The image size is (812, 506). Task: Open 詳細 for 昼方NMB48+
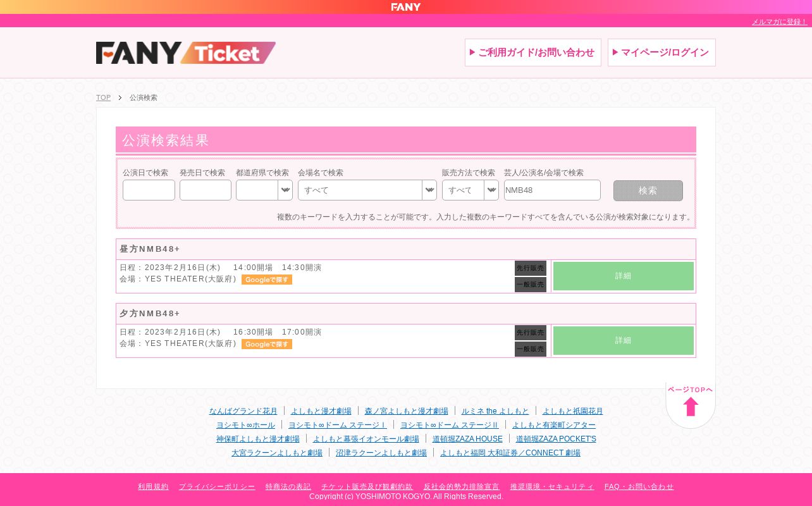[x=624, y=276]
